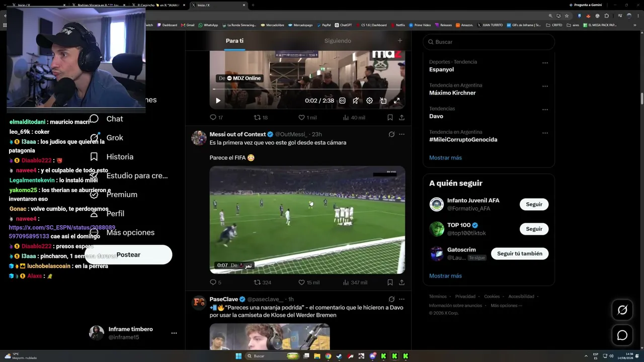Image resolution: width=644 pixels, height=362 pixels.
Task: Open Steam from the taskbar
Action: (x=339, y=356)
